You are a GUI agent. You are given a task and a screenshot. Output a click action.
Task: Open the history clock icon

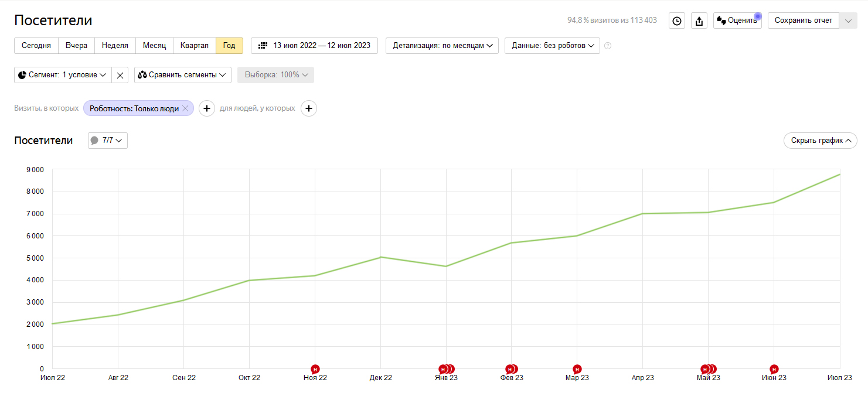(677, 20)
